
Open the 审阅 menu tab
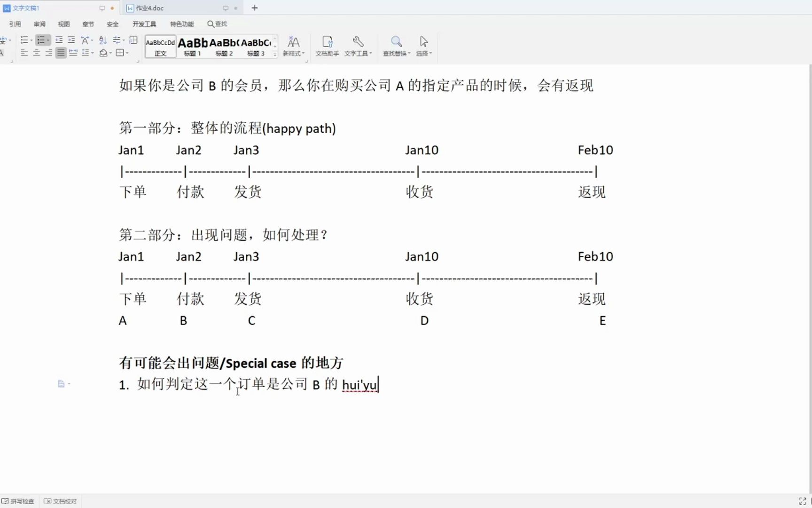[x=39, y=24]
